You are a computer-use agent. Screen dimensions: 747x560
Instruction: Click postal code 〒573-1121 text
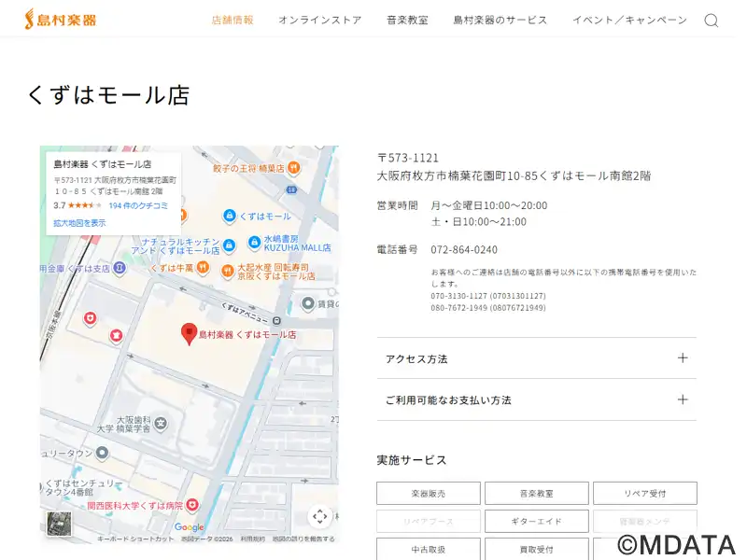click(x=408, y=158)
